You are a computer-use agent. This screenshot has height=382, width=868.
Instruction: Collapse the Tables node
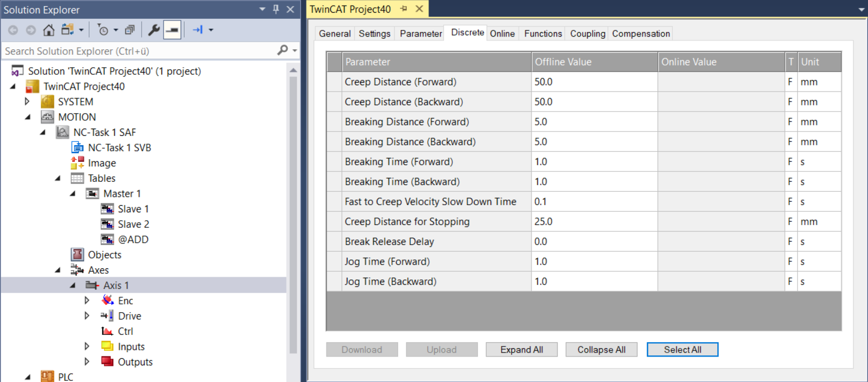point(57,179)
